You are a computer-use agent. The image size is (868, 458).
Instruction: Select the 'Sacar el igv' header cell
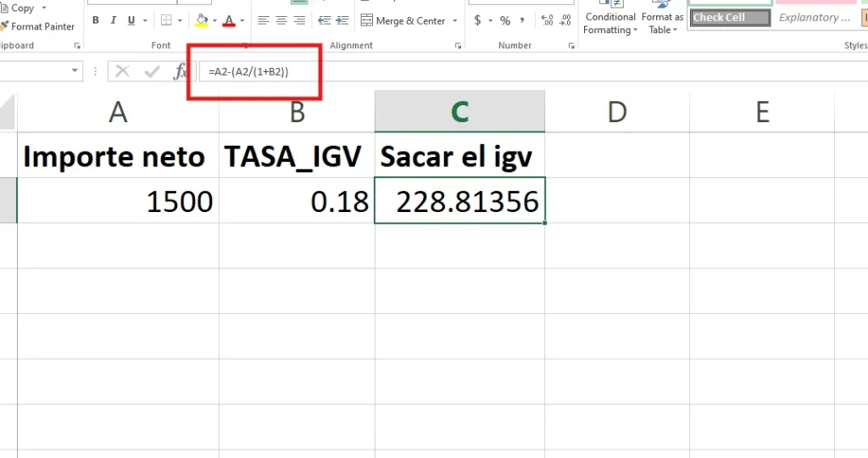(459, 155)
